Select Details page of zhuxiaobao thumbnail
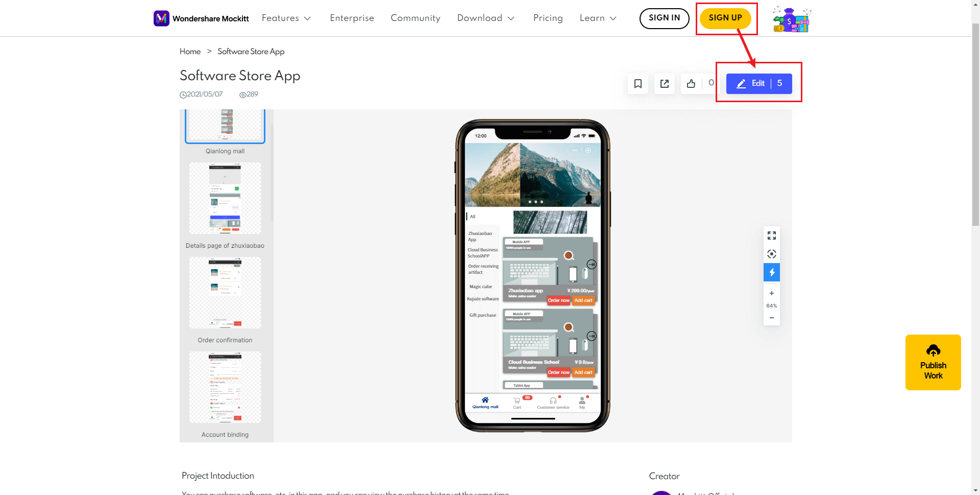Viewport: 980px width, 495px height. point(225,198)
